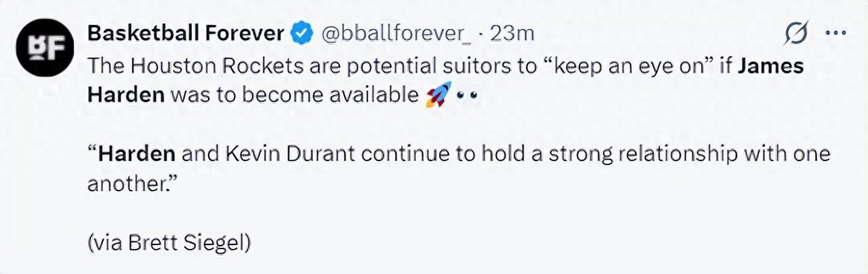Click the "(via Brett Siegel)" line
Screen dimensions: 868x274
[x=169, y=243]
